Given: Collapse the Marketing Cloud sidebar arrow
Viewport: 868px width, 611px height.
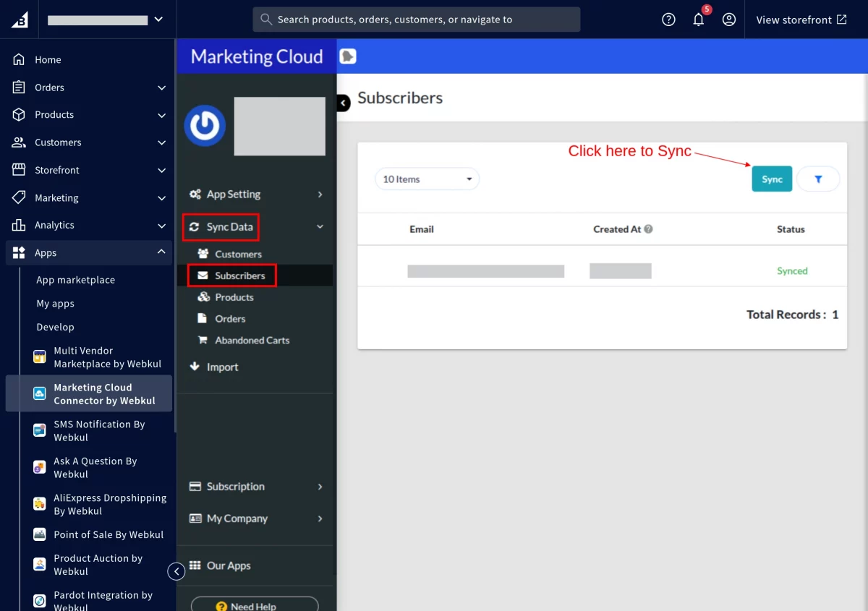Looking at the screenshot, I should [343, 103].
